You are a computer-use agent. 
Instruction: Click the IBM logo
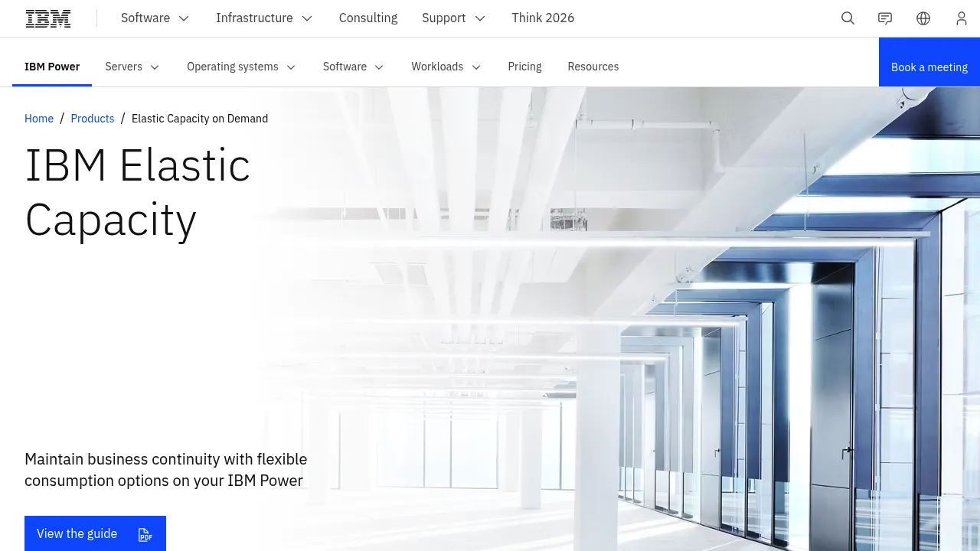[x=48, y=18]
